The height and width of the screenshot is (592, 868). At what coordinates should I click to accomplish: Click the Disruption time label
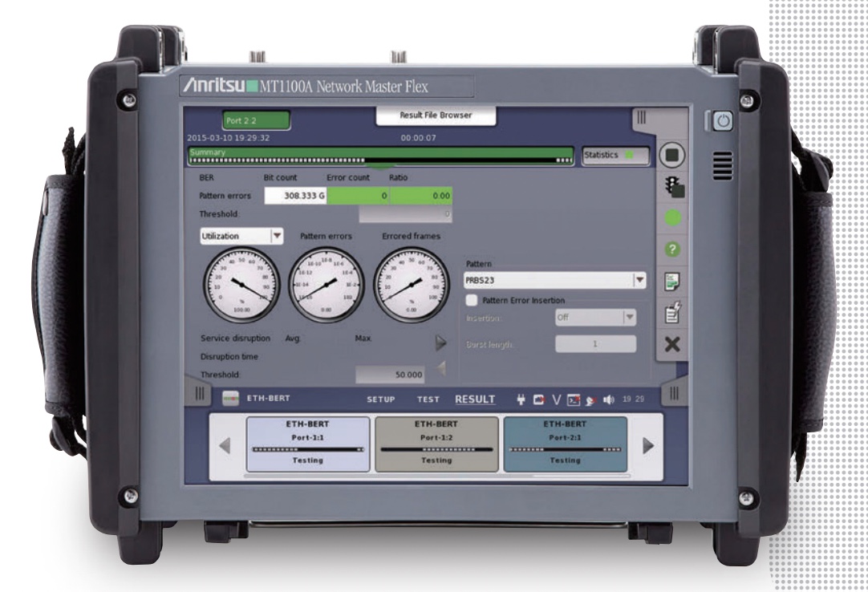coord(229,357)
